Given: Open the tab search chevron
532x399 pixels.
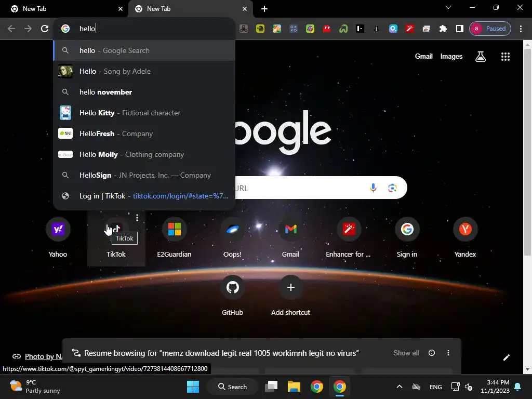Looking at the screenshot, I should [448, 7].
